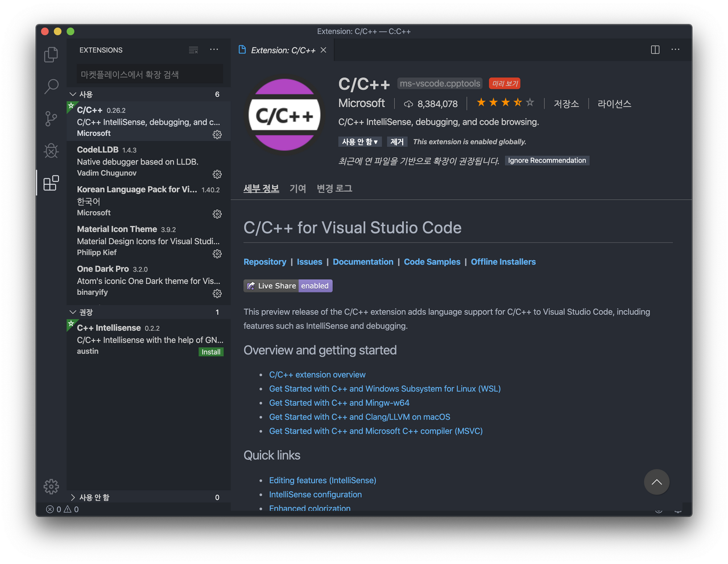The height and width of the screenshot is (564, 728).
Task: Select Material Icon Theme extension
Action: pos(148,241)
